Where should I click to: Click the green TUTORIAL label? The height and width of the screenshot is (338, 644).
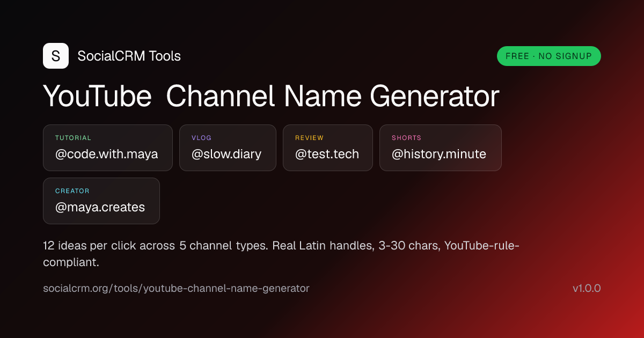(74, 138)
